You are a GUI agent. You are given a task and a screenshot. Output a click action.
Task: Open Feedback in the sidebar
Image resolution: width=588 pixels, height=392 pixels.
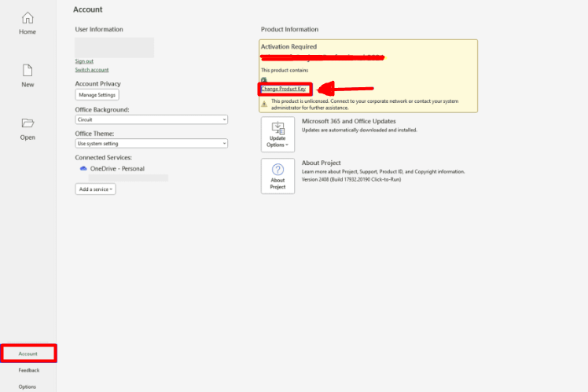[29, 370]
